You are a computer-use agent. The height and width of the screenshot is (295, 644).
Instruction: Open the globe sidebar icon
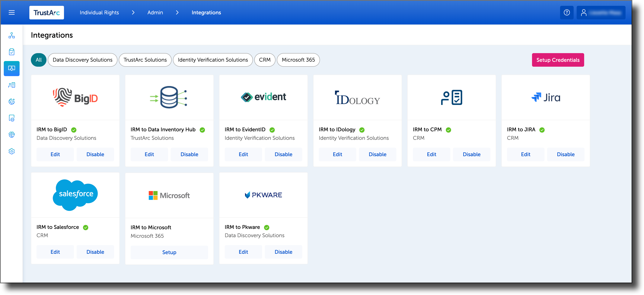click(11, 102)
